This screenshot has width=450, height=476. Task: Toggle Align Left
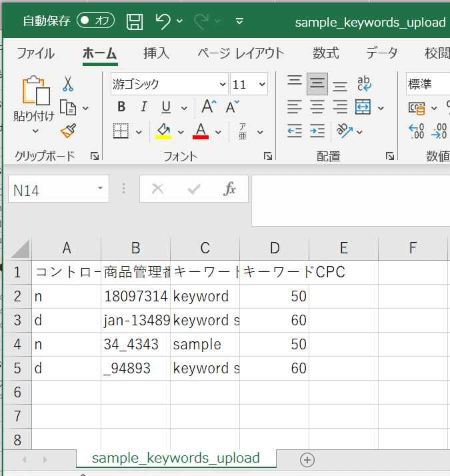coord(295,107)
